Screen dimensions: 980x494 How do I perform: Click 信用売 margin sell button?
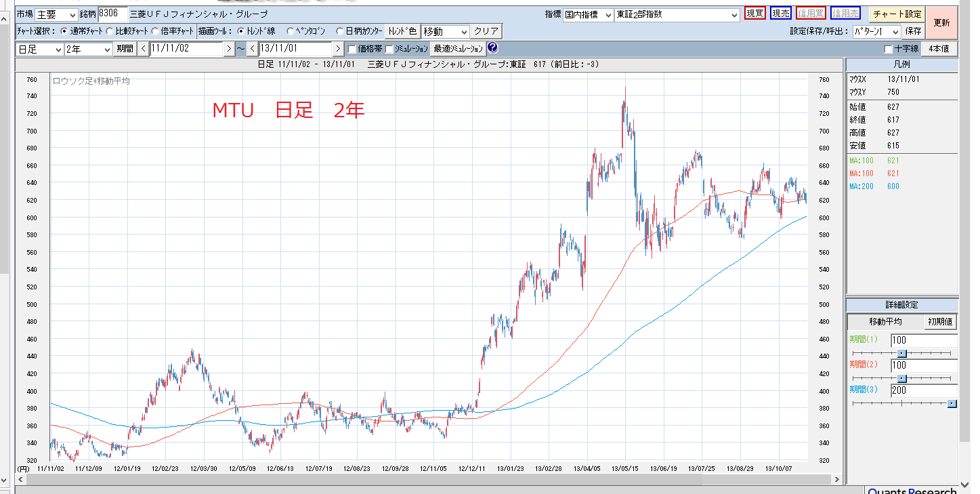pyautogui.click(x=845, y=14)
